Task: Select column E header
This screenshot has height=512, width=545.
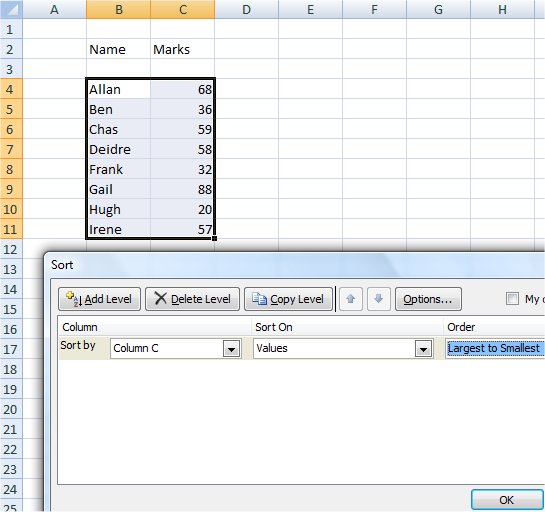Action: coord(310,9)
